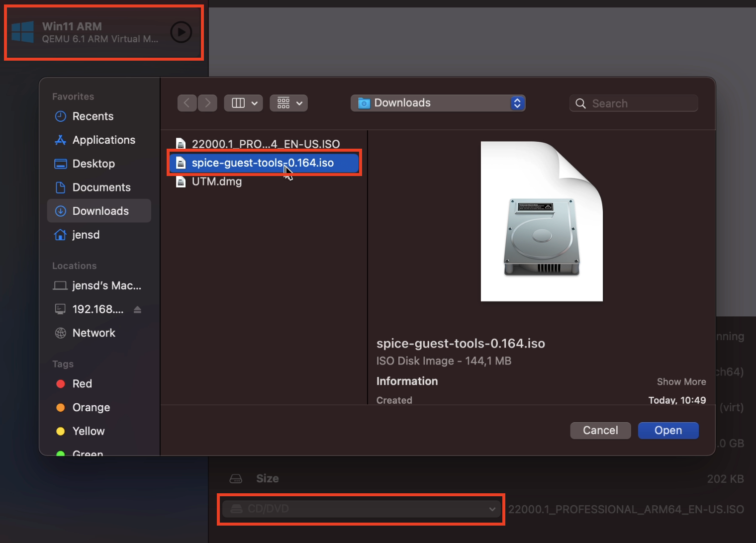Image resolution: width=756 pixels, height=543 pixels.
Task: Open Documents from the sidebar
Action: click(x=101, y=187)
